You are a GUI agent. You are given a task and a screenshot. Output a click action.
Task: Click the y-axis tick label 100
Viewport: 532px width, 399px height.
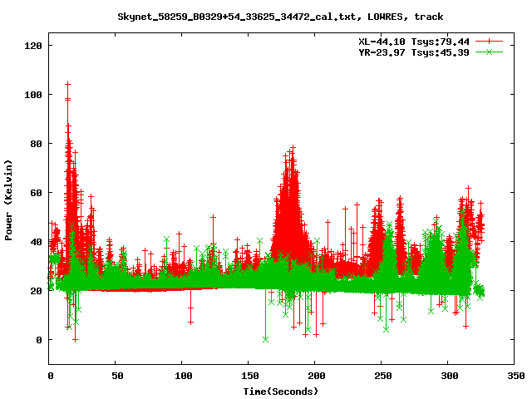click(33, 95)
